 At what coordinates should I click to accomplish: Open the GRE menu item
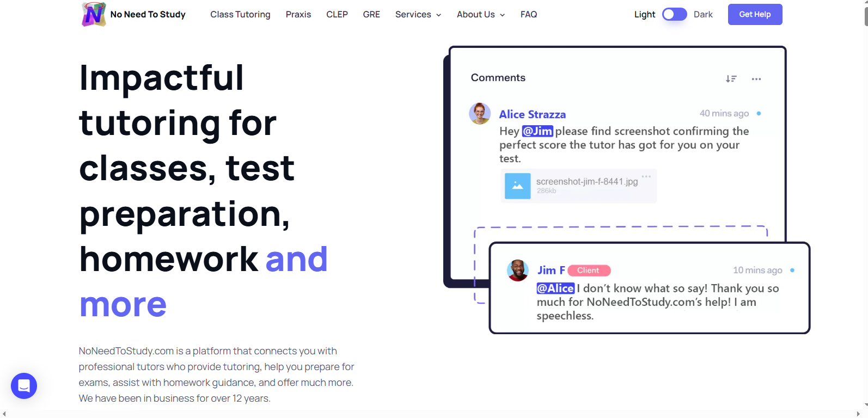click(371, 15)
